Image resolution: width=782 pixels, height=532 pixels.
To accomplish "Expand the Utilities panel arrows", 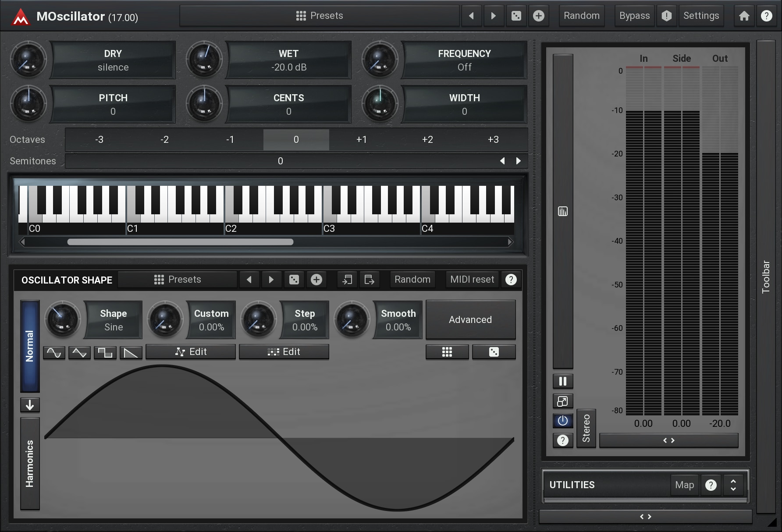I will (733, 485).
